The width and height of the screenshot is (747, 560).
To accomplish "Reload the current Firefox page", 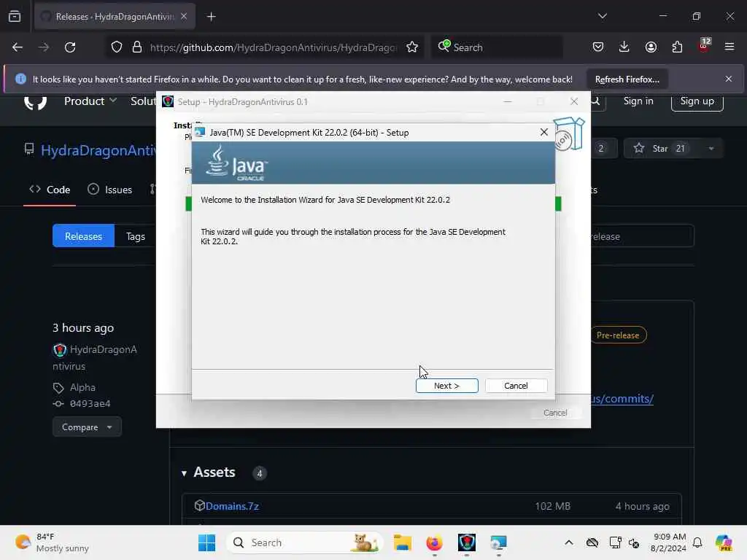I will (70, 47).
